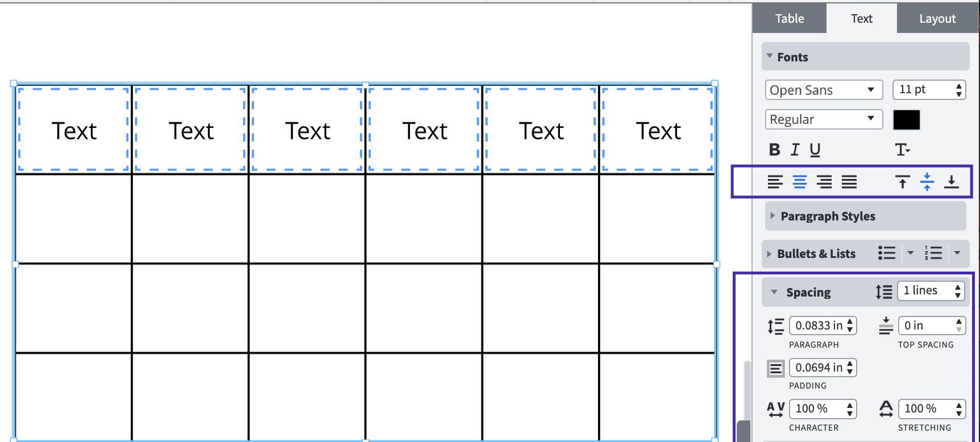980x442 pixels.
Task: Expand the Paragraph Styles section
Action: click(828, 216)
